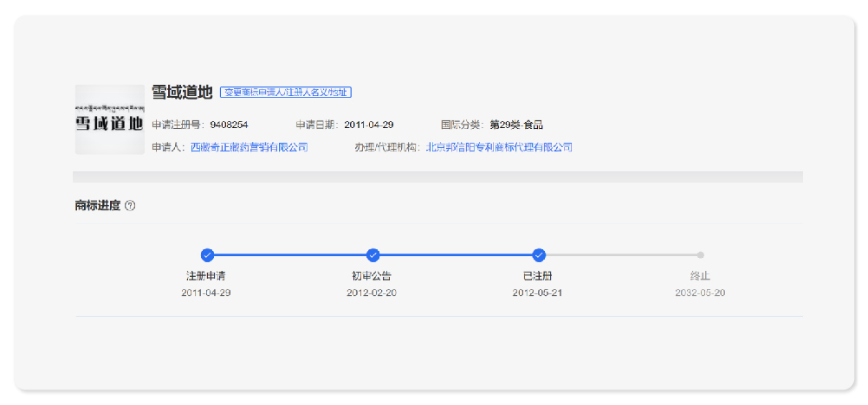Click the 注册申请 step label
Image resolution: width=868 pixels, height=405 pixels.
pyautogui.click(x=206, y=275)
